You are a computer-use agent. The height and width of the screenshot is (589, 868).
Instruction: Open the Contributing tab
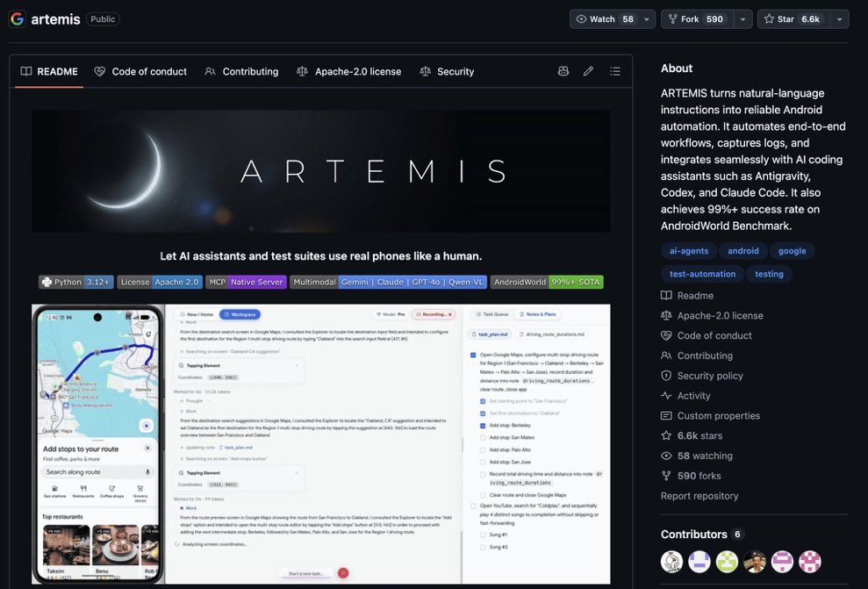click(x=242, y=71)
